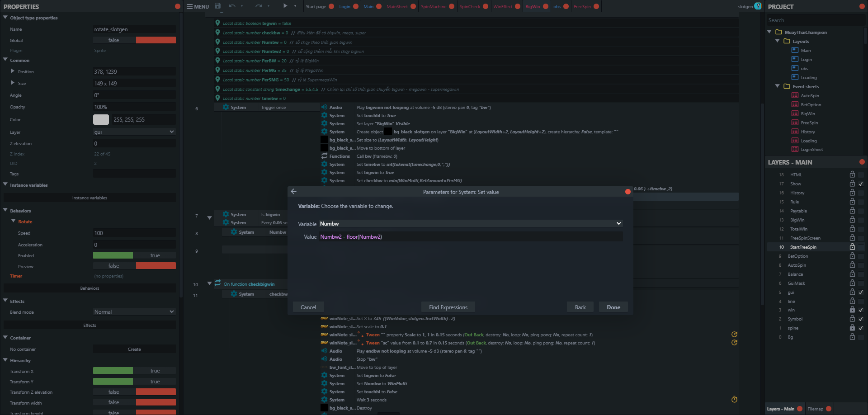Click the Login layout icon in project tree
Viewport: 868px width, 415px height.
(x=795, y=59)
